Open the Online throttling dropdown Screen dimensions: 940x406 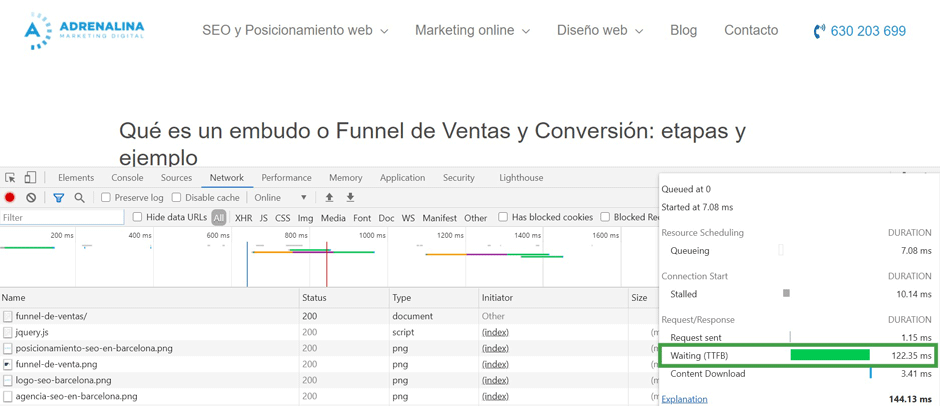(281, 197)
